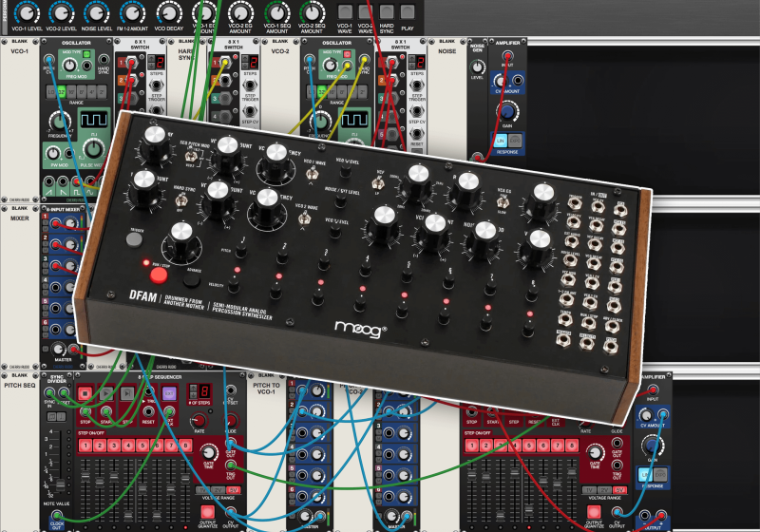Click the red Run/Stop button on the DFAM

157,275
